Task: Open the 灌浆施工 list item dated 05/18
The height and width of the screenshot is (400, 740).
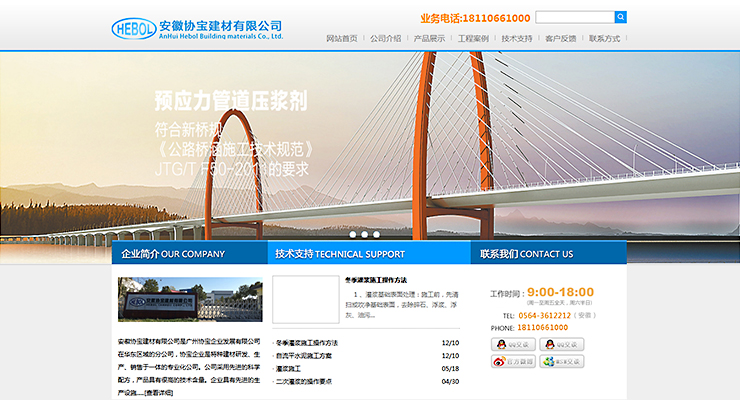Action: (x=288, y=368)
